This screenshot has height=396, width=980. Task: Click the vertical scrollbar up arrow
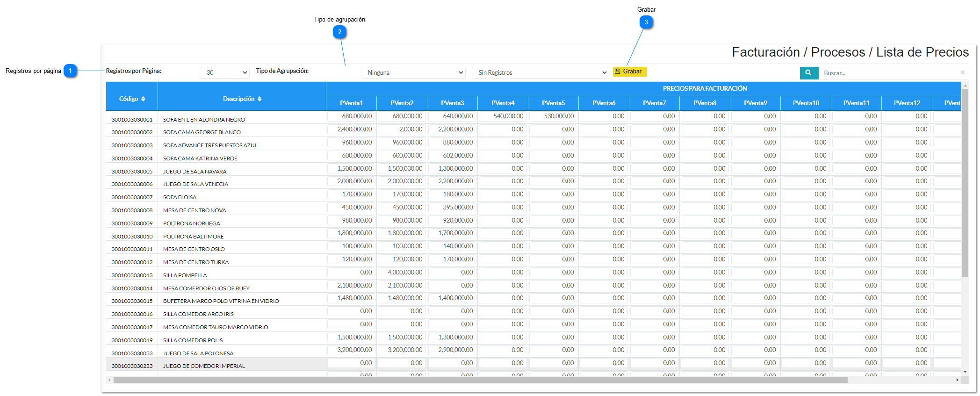(965, 86)
